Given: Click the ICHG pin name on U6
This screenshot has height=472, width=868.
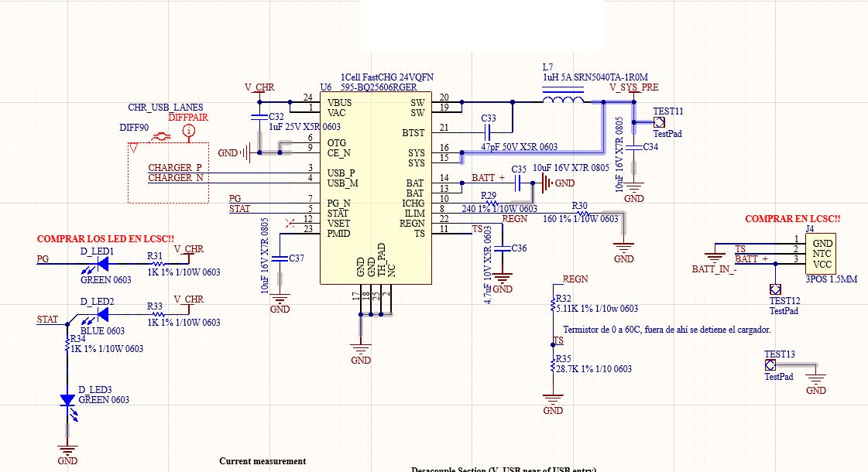Looking at the screenshot, I should click(x=413, y=204).
